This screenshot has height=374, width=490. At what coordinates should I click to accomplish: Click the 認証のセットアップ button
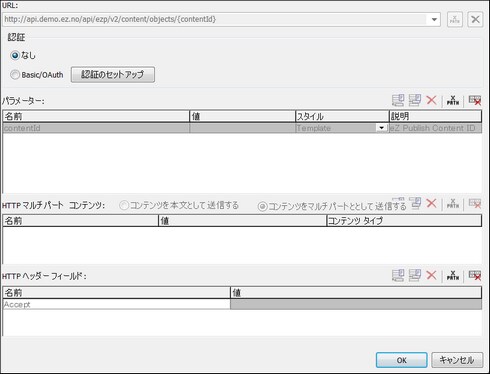pyautogui.click(x=113, y=74)
